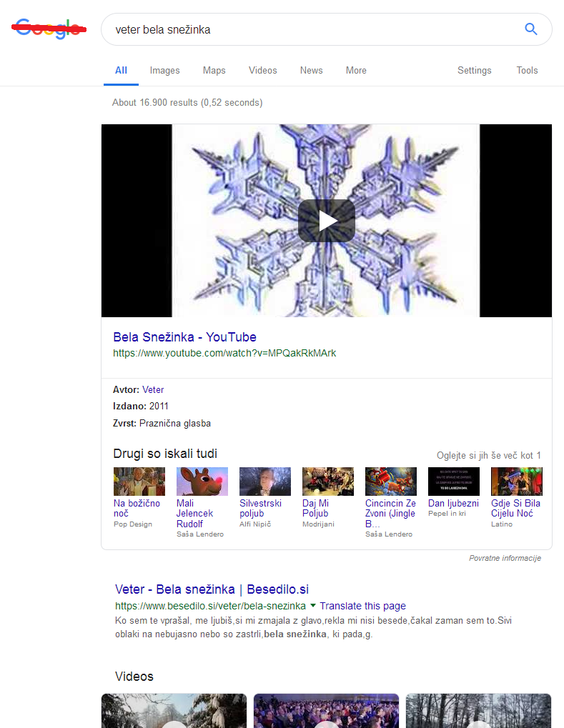Click Translate this page link
The image size is (564, 728).
tap(362, 606)
